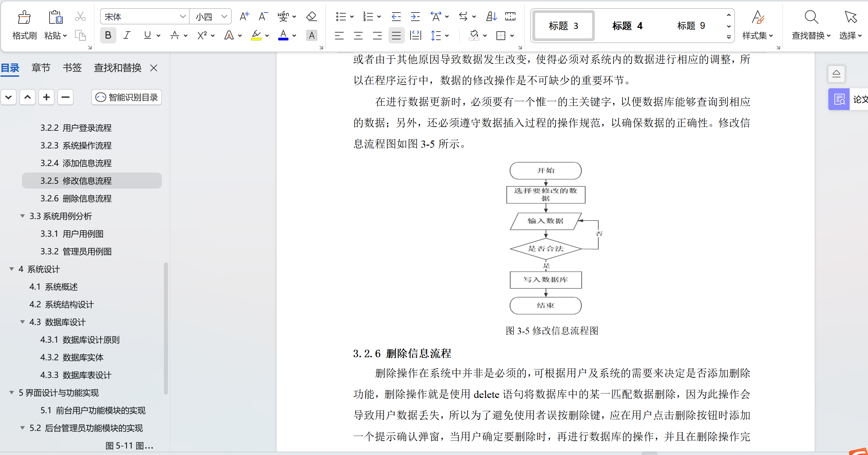Apply the 标题 4 style
Screen dimensions: 868x455
627,26
